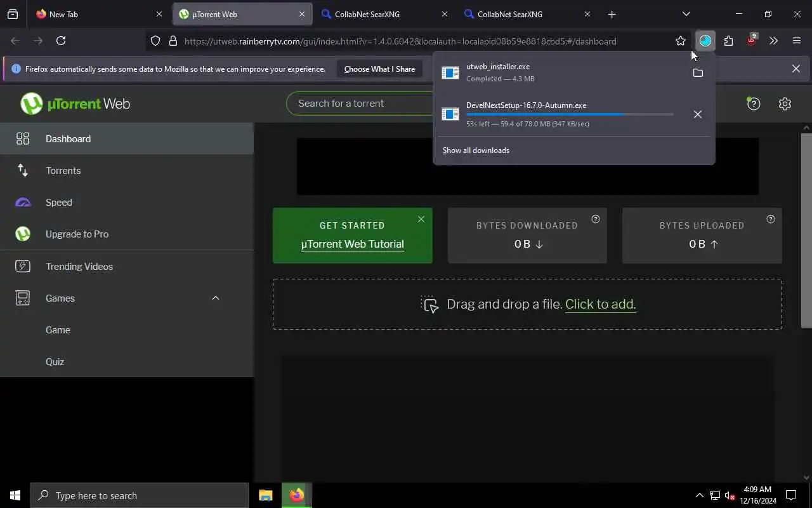The width and height of the screenshot is (812, 508).
Task: Open the µTorrent Web Tutorial link
Action: (x=352, y=244)
